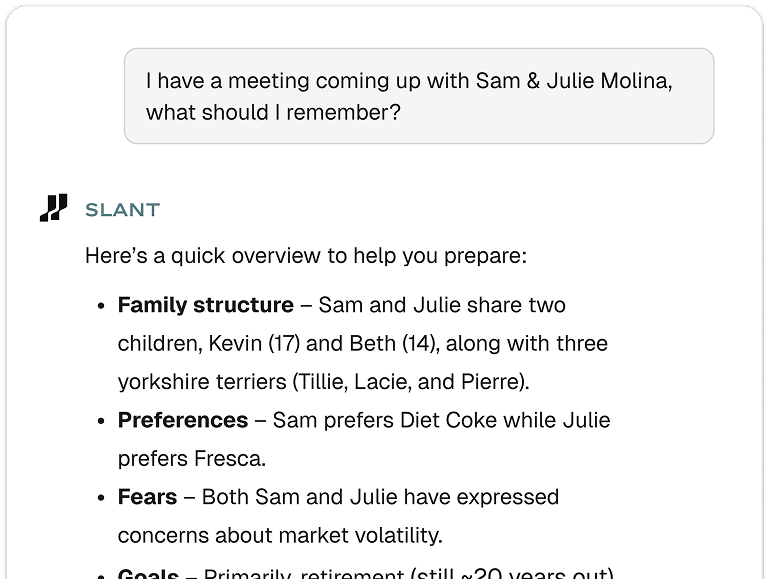This screenshot has height=579, width=768.
Task: Click the SLANT assistant name label
Action: 122,210
